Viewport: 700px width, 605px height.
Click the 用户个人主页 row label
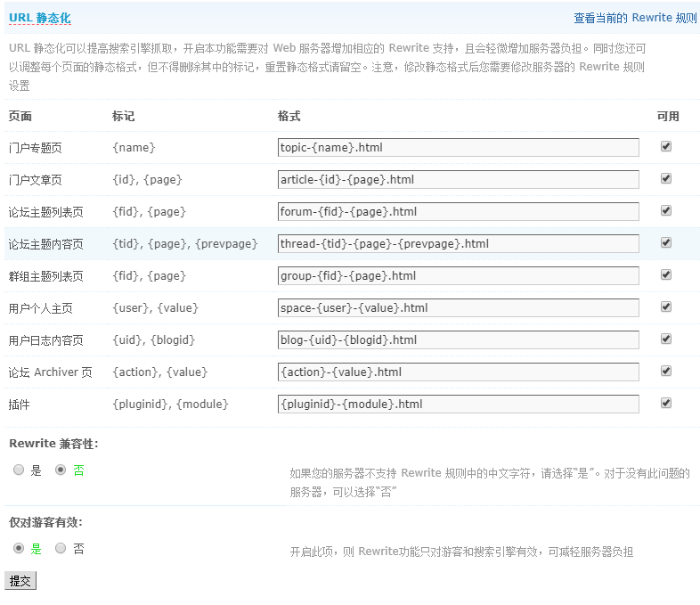tap(41, 308)
